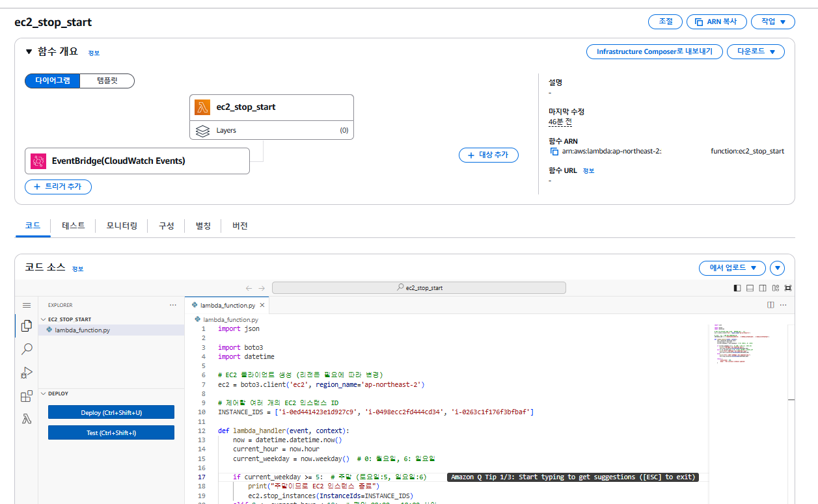Click line 12 def lambda_handler code

coord(284,431)
